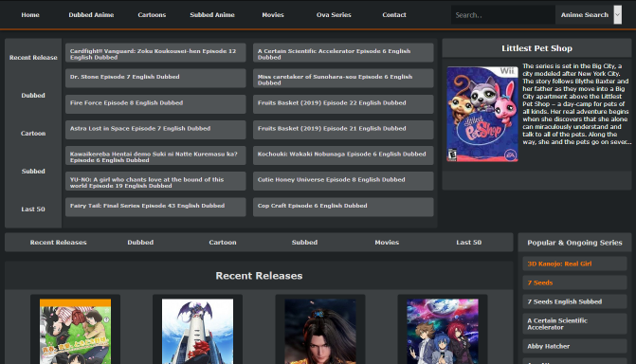This screenshot has height=364, width=636.
Task: Click the Popular & Ongoing Series heading
Action: click(574, 243)
